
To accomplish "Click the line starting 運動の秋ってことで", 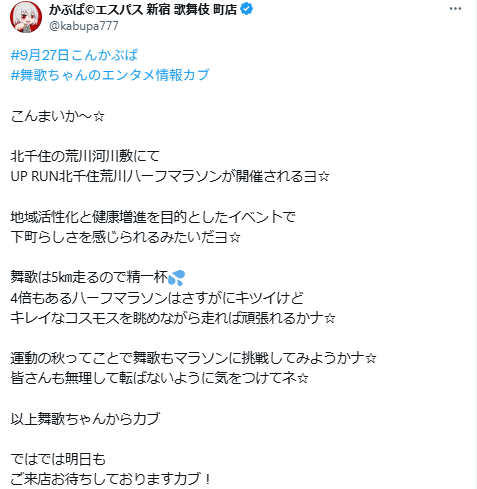I will click(x=194, y=358).
